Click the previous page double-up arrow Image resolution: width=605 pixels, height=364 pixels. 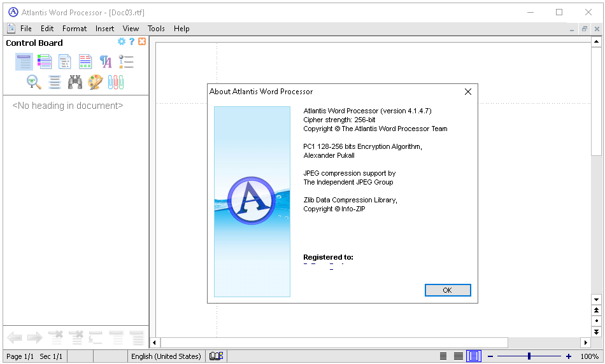[x=596, y=311]
